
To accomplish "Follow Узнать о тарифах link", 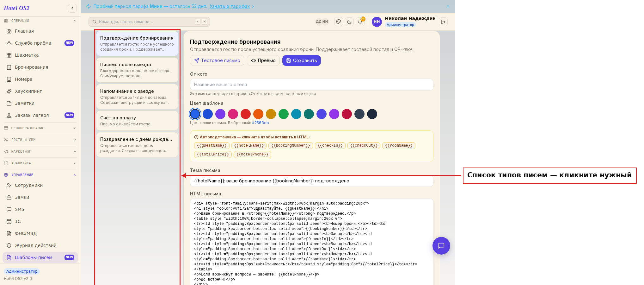I will pos(230,6).
